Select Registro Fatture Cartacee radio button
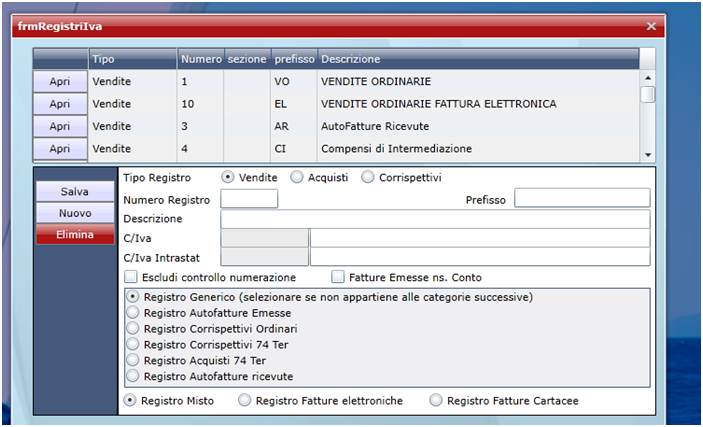Viewport: 703px width, 427px height. [436, 400]
